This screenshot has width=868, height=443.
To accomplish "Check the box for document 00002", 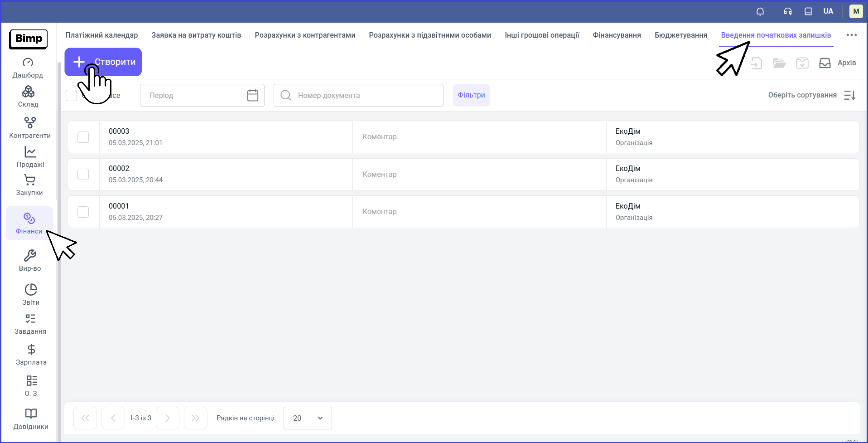I will (x=83, y=174).
